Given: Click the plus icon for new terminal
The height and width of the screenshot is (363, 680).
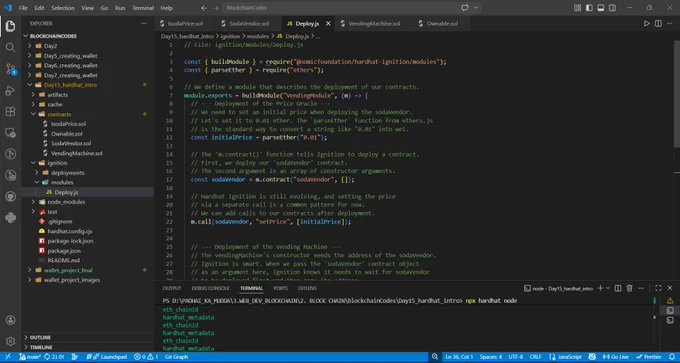Looking at the screenshot, I should [600, 288].
